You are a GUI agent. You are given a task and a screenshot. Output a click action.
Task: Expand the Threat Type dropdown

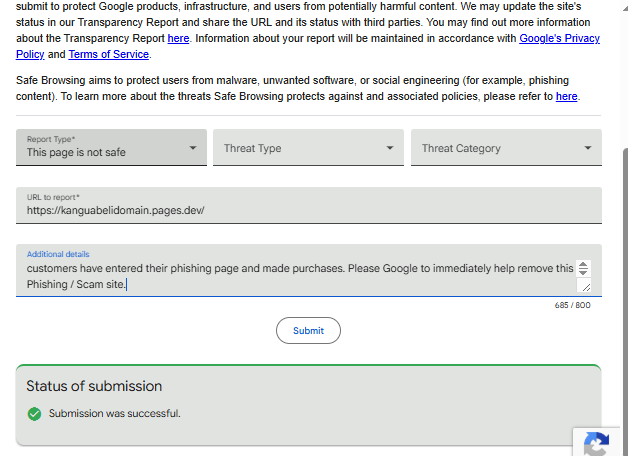click(308, 148)
